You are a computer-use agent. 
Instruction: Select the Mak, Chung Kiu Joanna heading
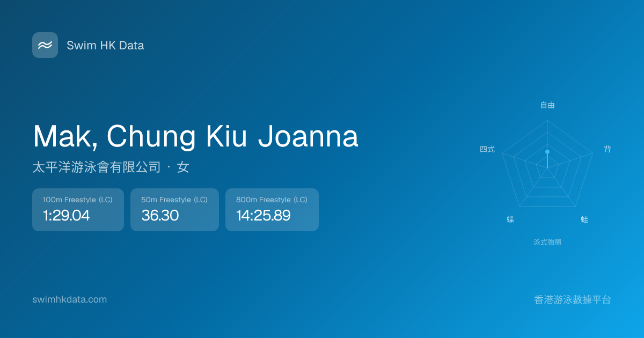tap(195, 136)
